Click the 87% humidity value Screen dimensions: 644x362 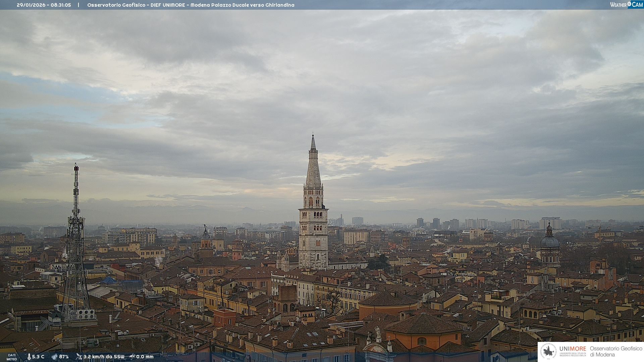tap(64, 357)
